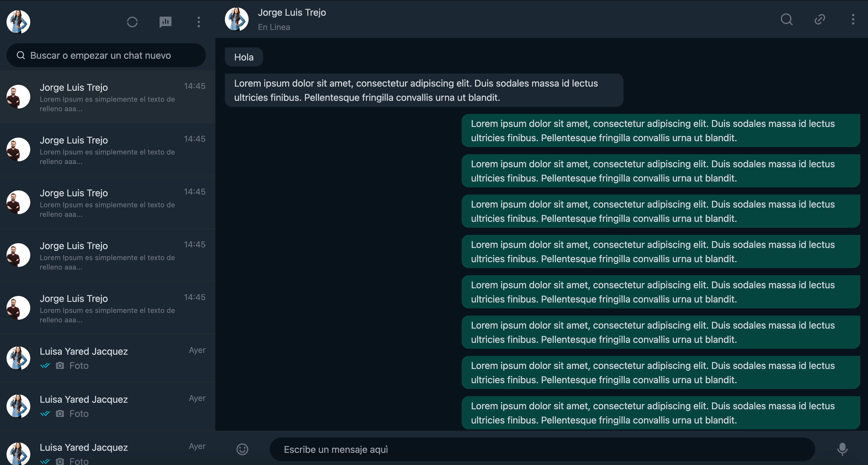Open the chat header three-dot menu
Image resolution: width=868 pixels, height=465 pixels.
[x=853, y=20]
